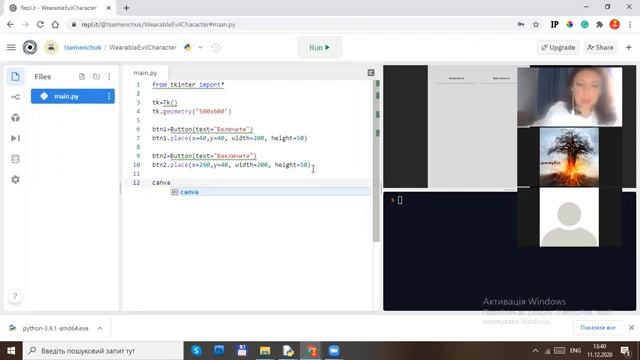The width and height of the screenshot is (640, 360).
Task: Open the Windows Start menu
Action: click(11, 351)
